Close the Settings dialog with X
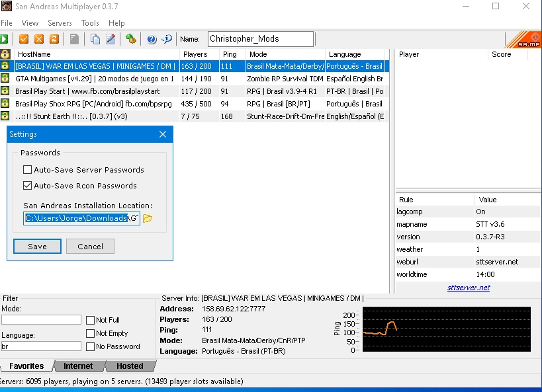Viewport: 542px width, 392px height. (x=163, y=134)
